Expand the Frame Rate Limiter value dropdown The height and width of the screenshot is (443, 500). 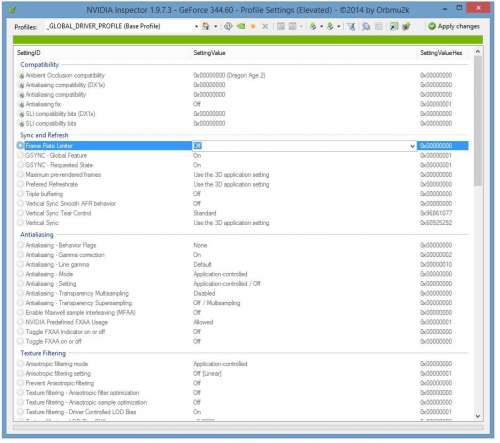pyautogui.click(x=412, y=146)
